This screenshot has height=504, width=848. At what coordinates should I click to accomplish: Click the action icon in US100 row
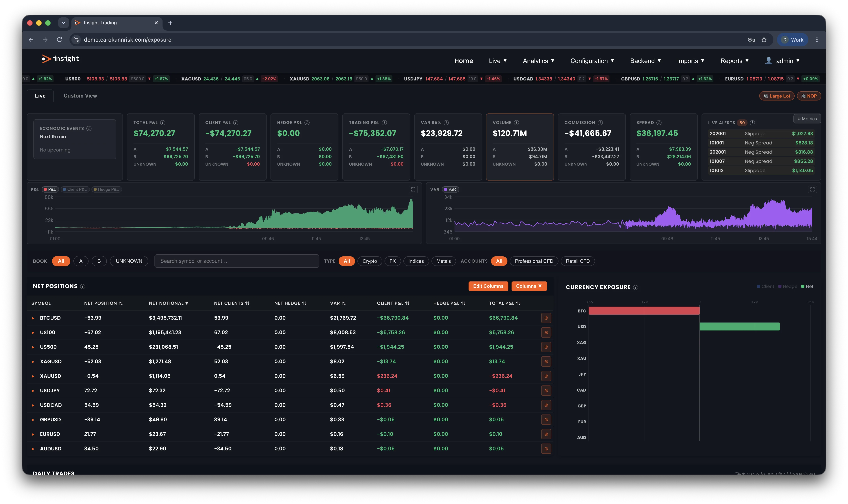pyautogui.click(x=546, y=333)
